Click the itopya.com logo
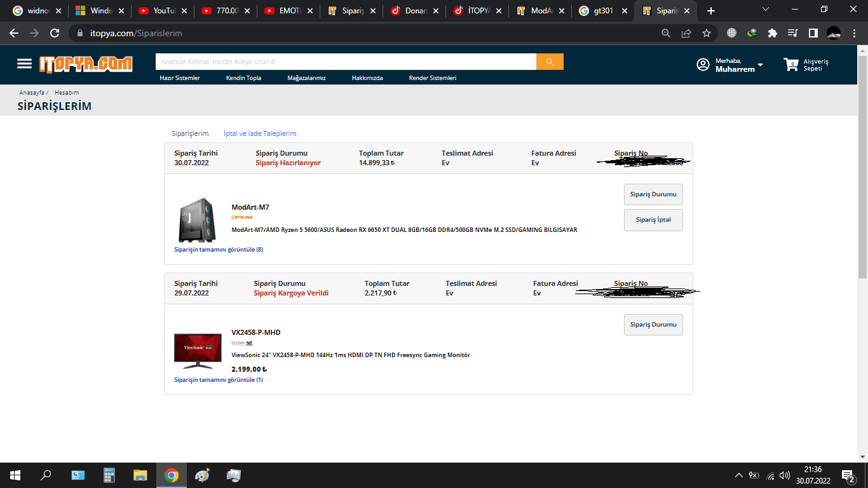 click(86, 64)
